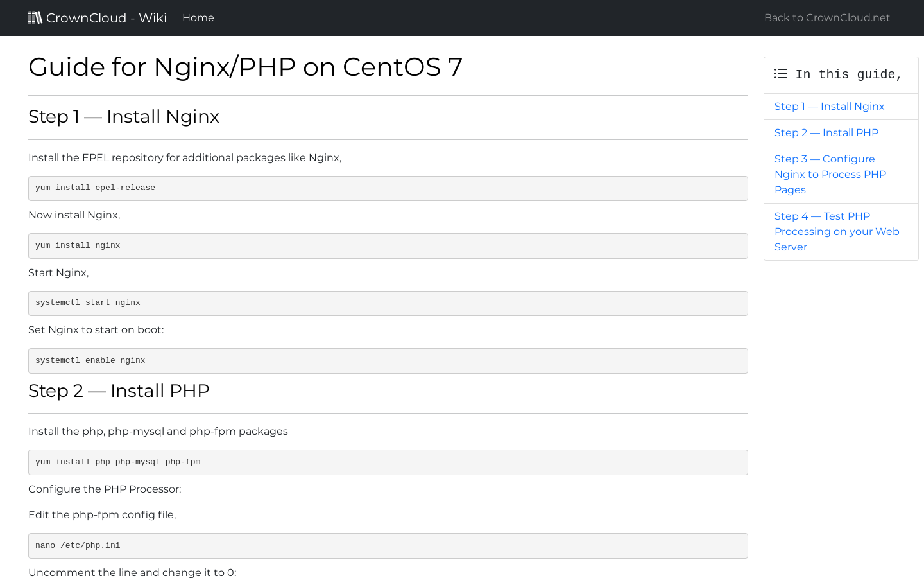Click the 'yum install nginx' code block
Viewport: 924px width, 578px height.
point(388,246)
